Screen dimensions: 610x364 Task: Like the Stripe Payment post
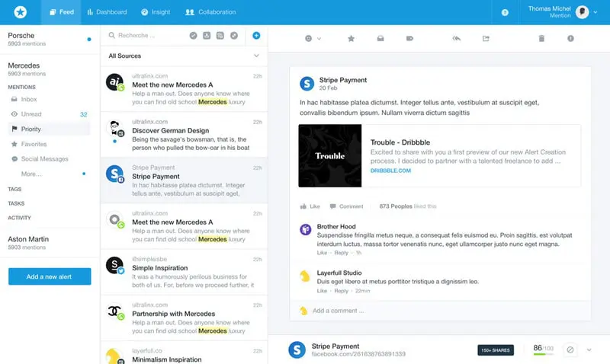tap(310, 206)
